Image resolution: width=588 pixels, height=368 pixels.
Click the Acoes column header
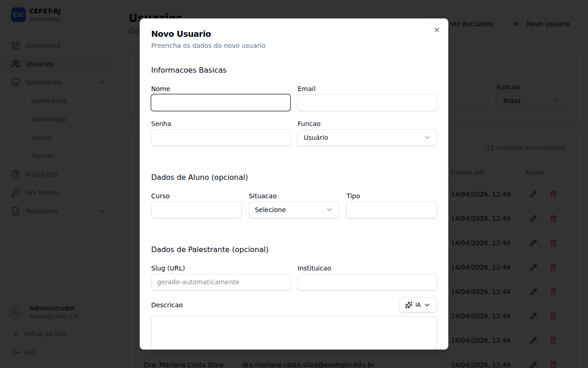[535, 172]
